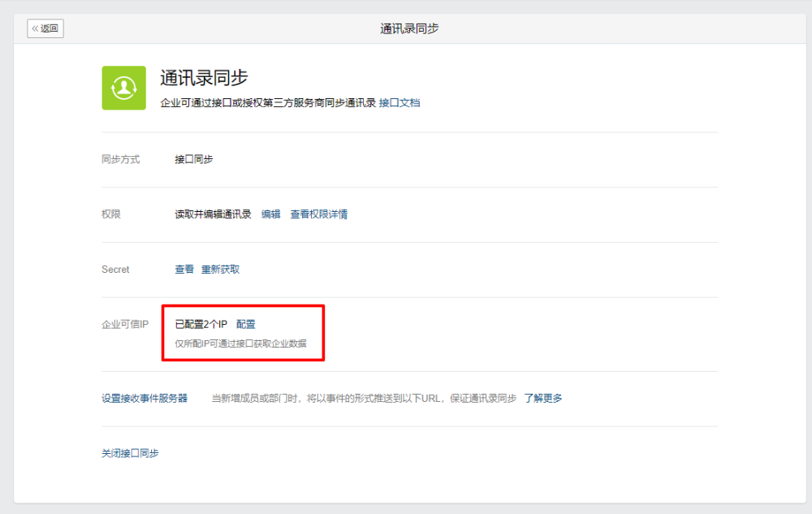
Task: Click the large 通讯录同步 heading beside the icon
Action: pos(204,78)
